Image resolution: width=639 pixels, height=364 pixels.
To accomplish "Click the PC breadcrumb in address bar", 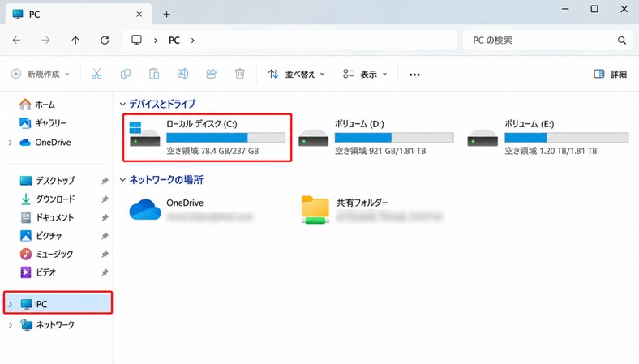I will [x=174, y=41].
